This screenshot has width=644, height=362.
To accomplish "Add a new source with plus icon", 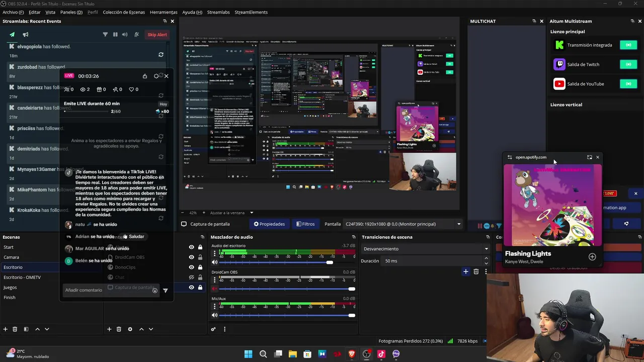I will [109, 329].
